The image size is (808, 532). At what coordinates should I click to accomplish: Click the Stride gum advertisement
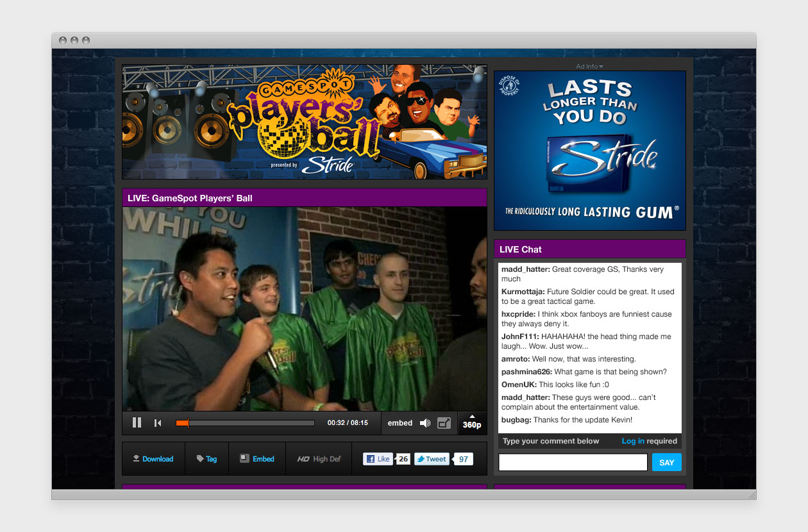click(590, 151)
